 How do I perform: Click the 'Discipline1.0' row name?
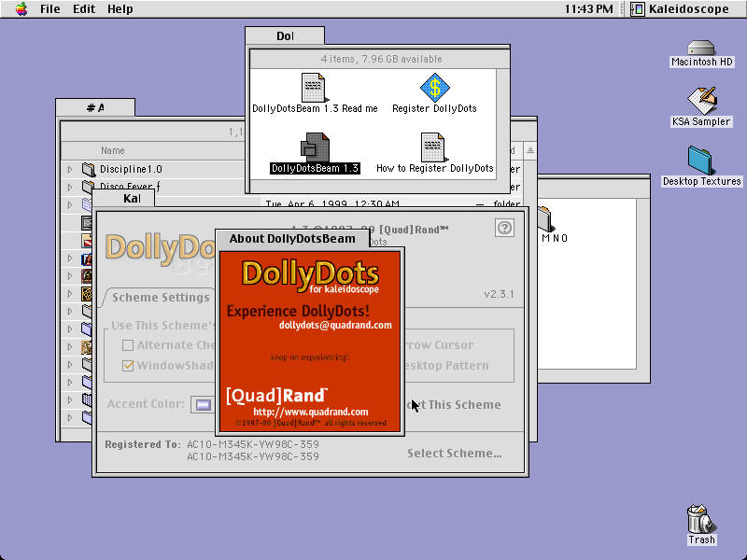131,169
